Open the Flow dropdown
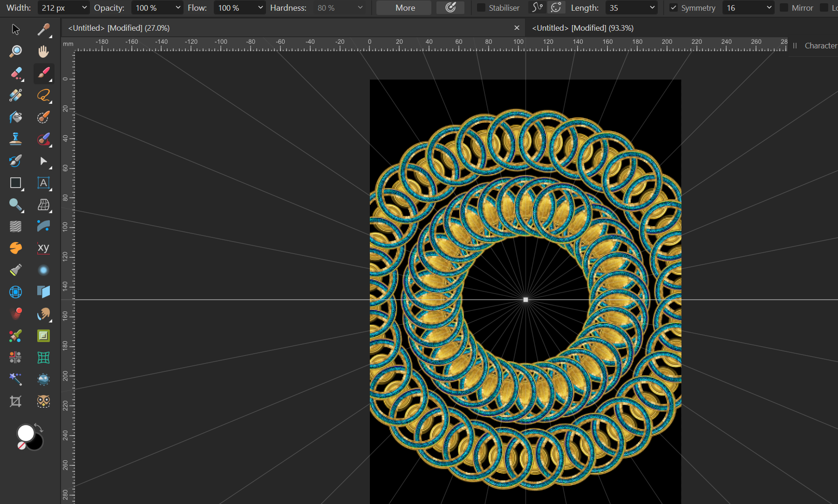This screenshot has height=504, width=838. [x=260, y=7]
